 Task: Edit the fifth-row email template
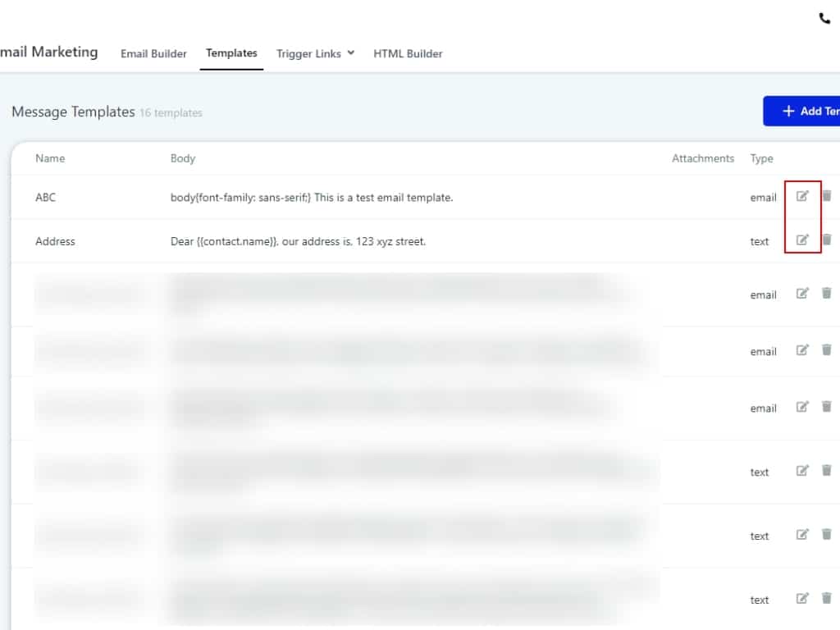[802, 407]
